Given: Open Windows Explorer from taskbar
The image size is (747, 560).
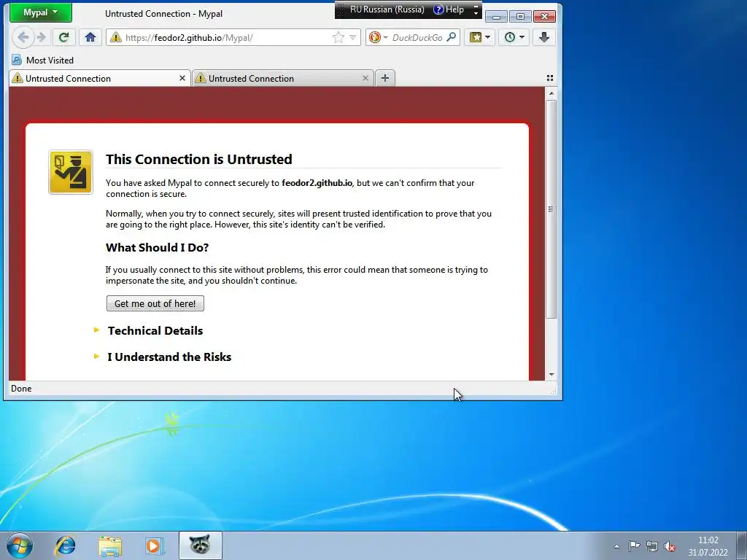Looking at the screenshot, I should pyautogui.click(x=110, y=545).
